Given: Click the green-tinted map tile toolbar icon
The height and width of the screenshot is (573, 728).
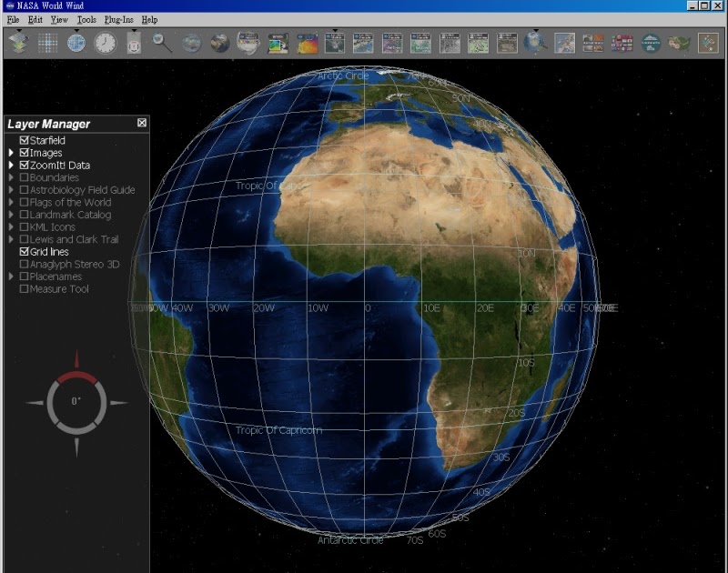Looking at the screenshot, I should click(420, 43).
